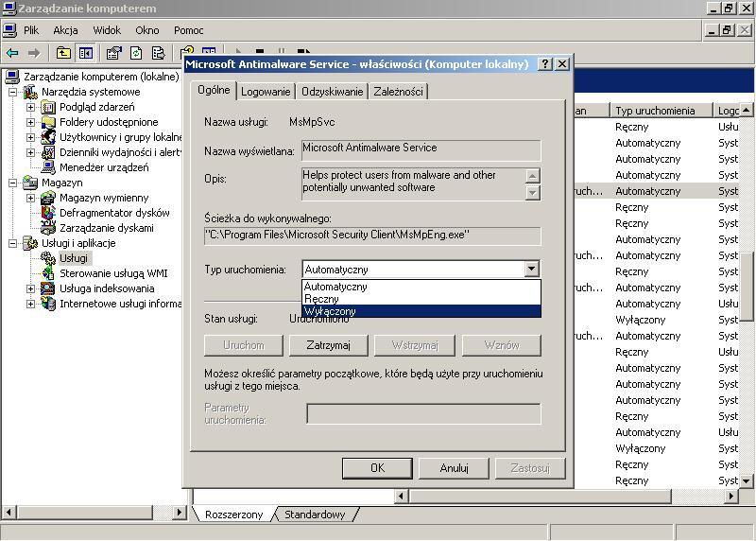Click the dialog's question mark help button
756x541 pixels.
(x=545, y=64)
